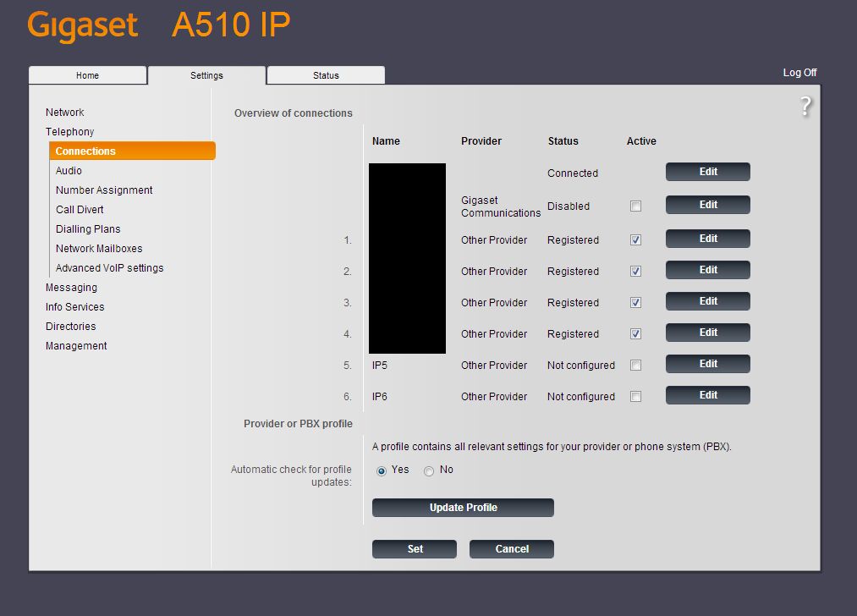
Task: Enable Active checkbox for IP5
Action: click(x=635, y=366)
